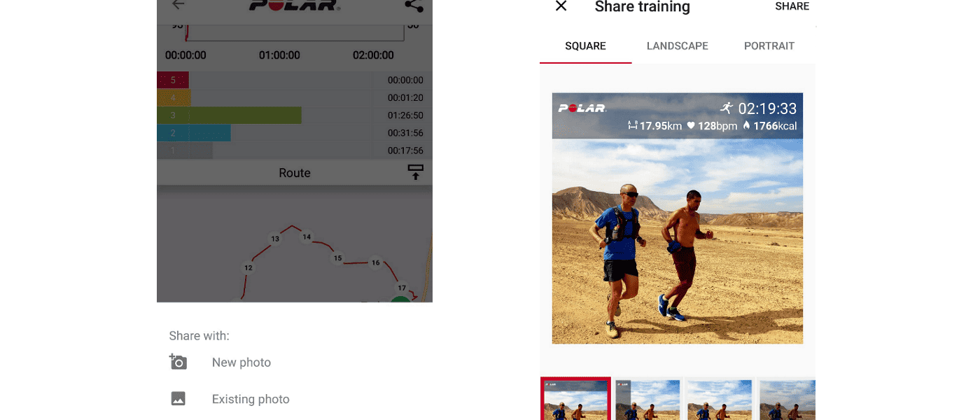This screenshot has height=420, width=980.
Task: Select the first red-outlined photo thumbnail
Action: coord(575,399)
